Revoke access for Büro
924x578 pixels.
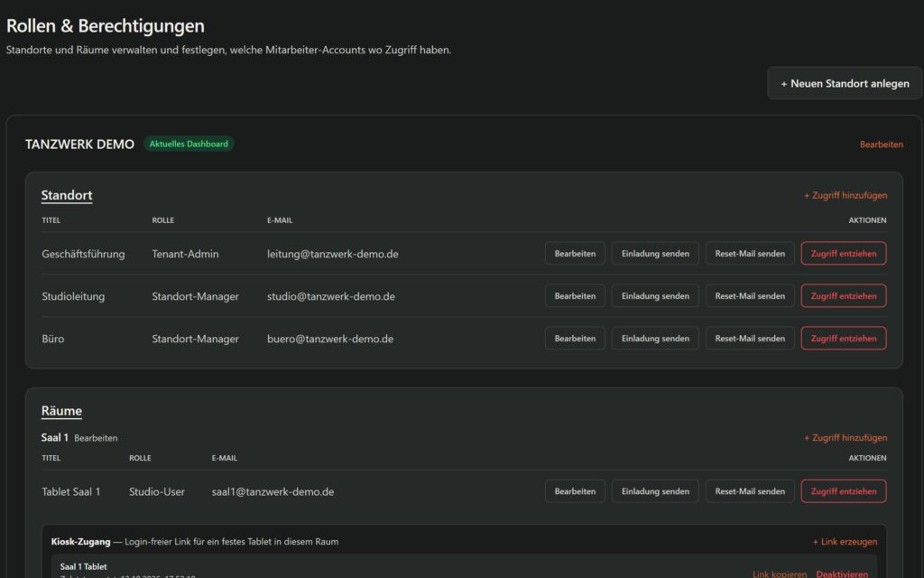click(x=844, y=339)
